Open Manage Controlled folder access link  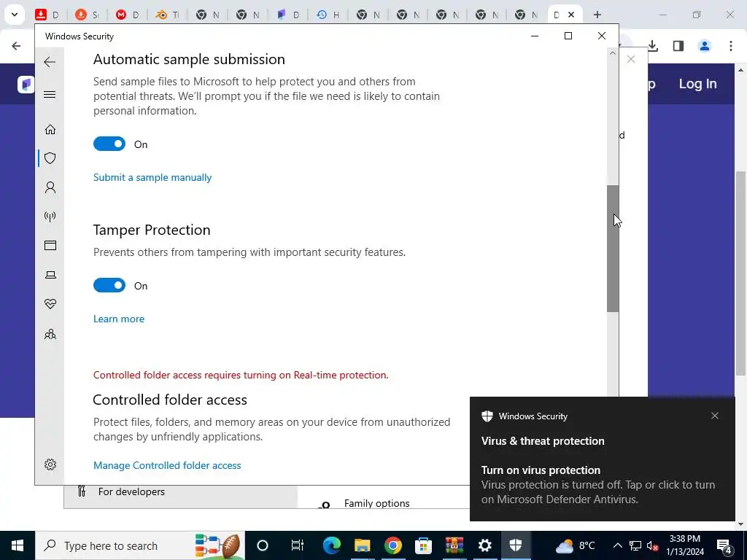tap(167, 465)
